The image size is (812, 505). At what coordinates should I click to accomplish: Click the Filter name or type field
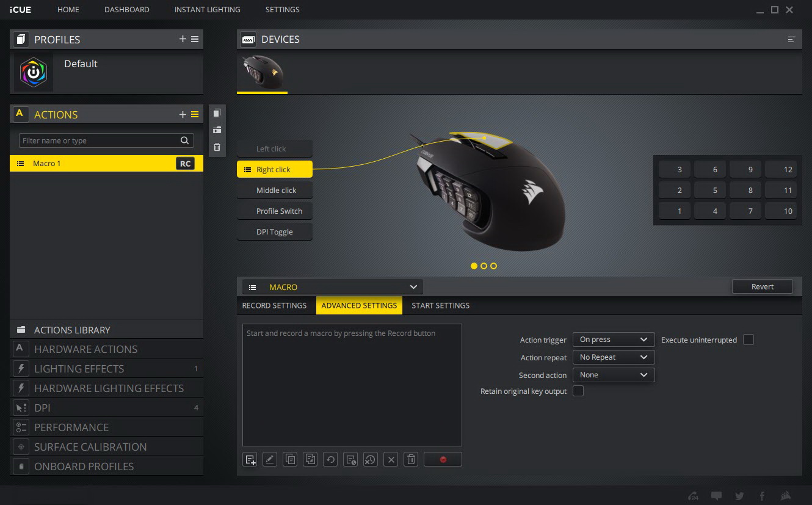point(106,140)
